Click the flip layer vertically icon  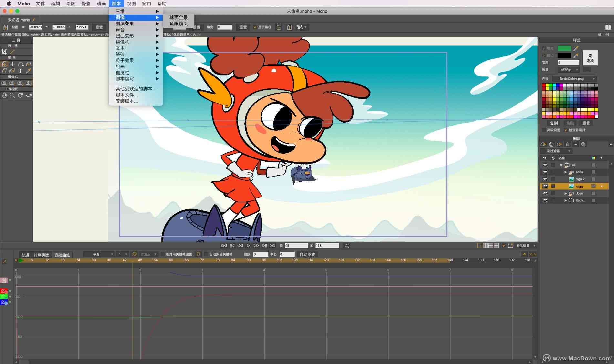coord(289,27)
